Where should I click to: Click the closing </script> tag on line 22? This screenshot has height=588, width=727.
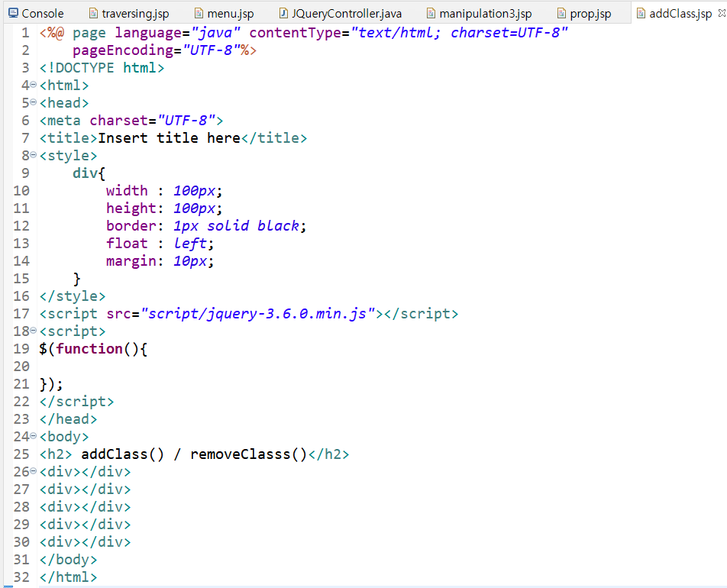coord(76,401)
